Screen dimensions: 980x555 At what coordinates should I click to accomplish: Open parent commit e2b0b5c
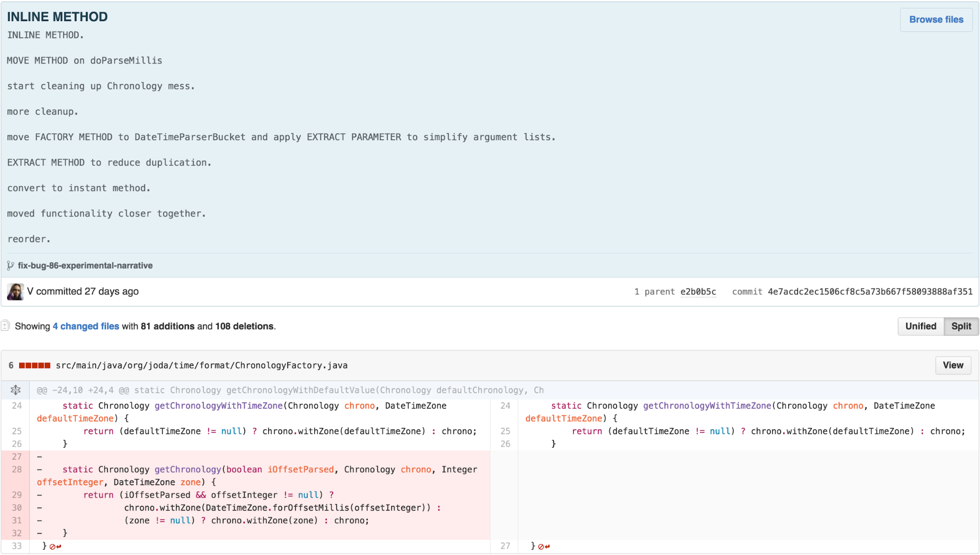pos(698,291)
